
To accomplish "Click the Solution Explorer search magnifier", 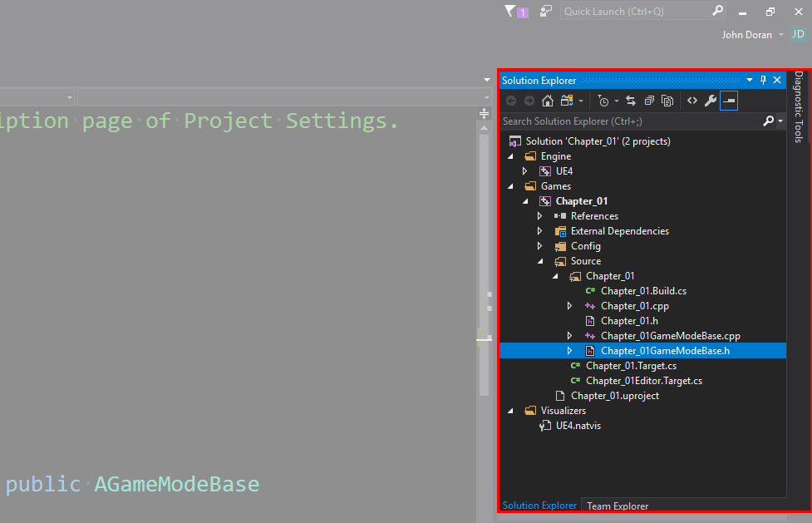I will click(x=769, y=121).
